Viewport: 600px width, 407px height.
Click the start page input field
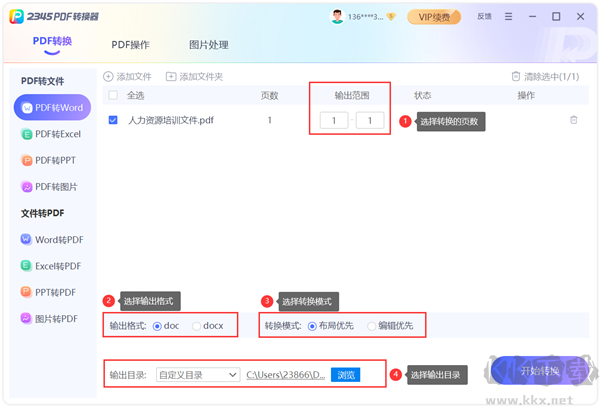click(x=334, y=120)
